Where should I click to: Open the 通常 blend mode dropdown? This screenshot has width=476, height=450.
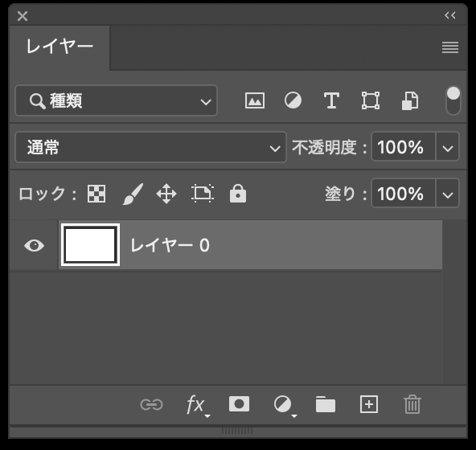151,147
